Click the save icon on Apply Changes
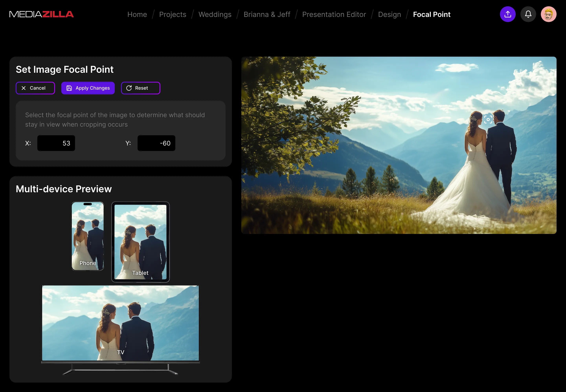The height and width of the screenshot is (392, 566). click(x=69, y=88)
